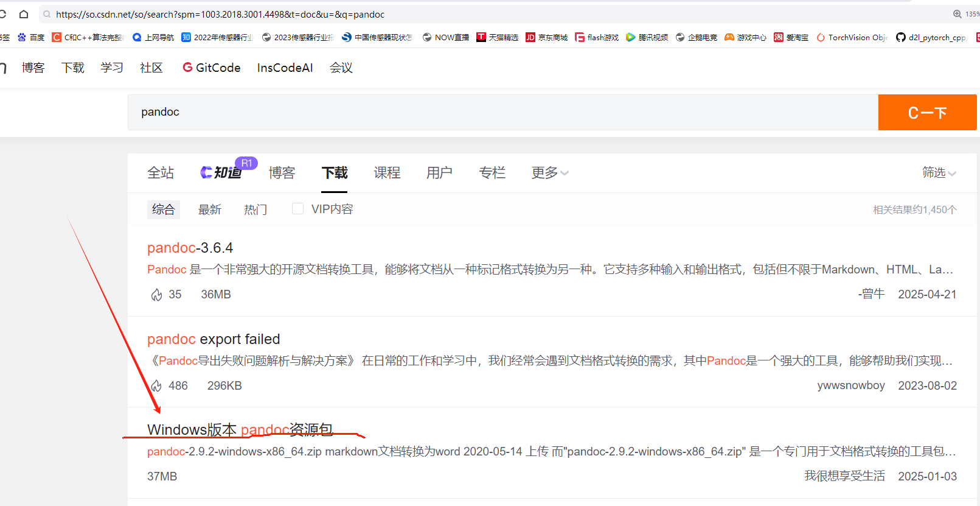Click the pandoc search input field
980x506 pixels.
pos(503,112)
